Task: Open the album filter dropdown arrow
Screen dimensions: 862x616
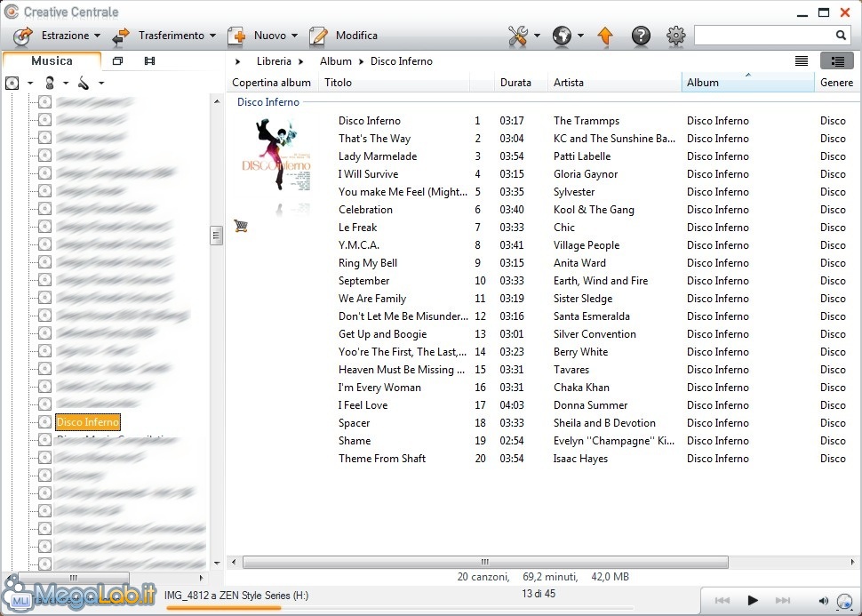Action: (30, 83)
